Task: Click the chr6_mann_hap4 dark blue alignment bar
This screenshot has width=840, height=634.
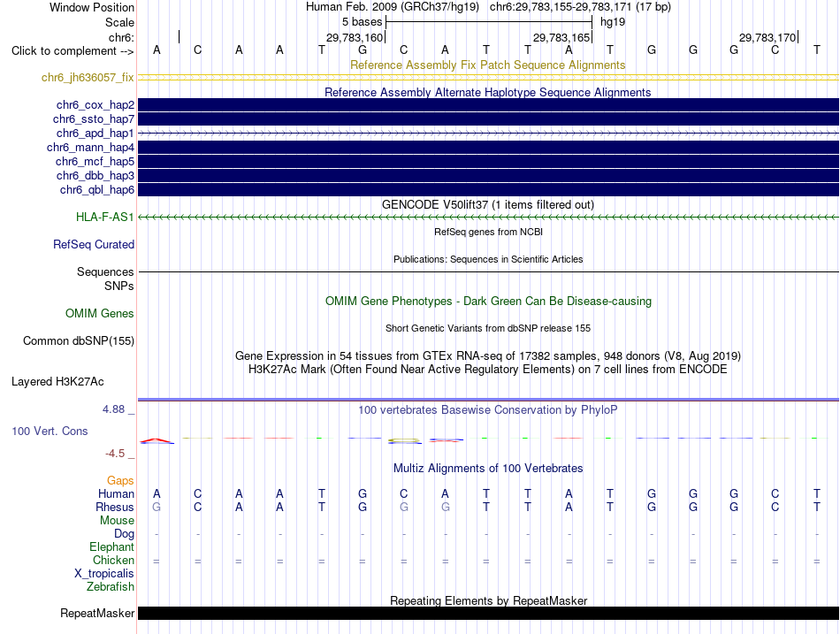Action: click(x=488, y=148)
